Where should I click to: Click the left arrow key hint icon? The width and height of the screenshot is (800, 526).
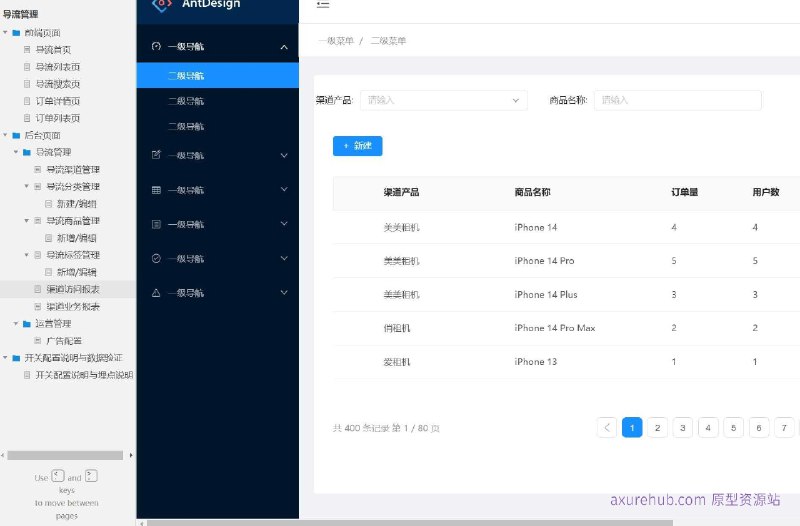tap(58, 476)
